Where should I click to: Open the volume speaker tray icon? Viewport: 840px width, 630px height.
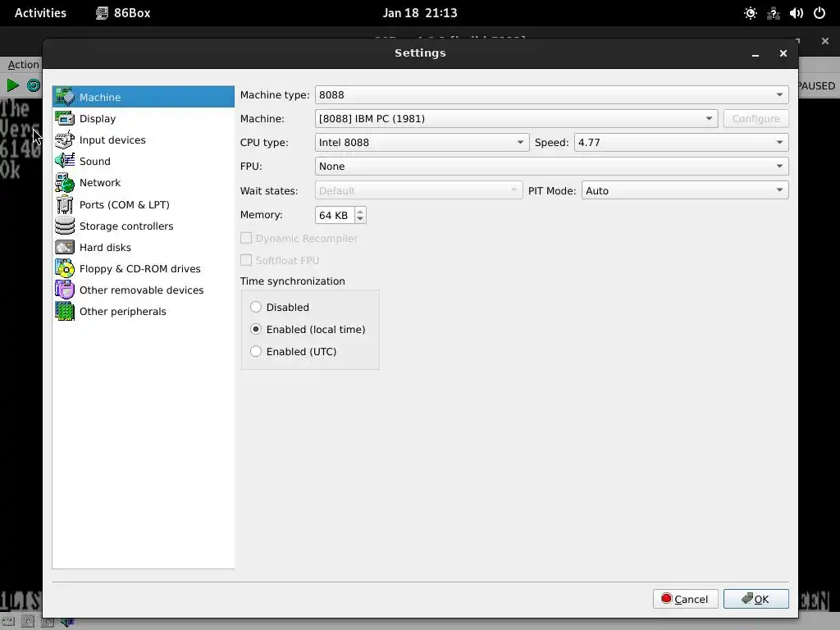pos(797,13)
